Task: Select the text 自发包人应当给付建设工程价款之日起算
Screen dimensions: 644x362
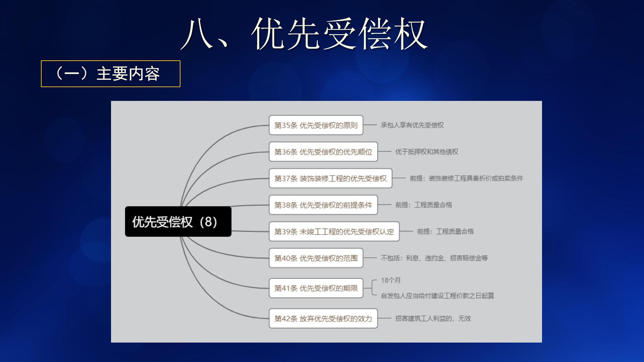Action: click(438, 296)
